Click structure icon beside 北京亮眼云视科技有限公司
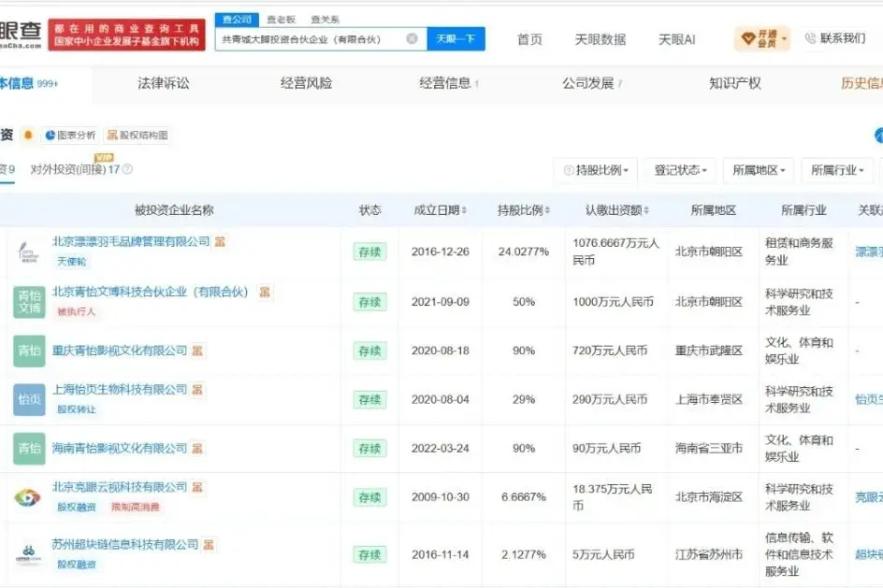 pos(197,487)
